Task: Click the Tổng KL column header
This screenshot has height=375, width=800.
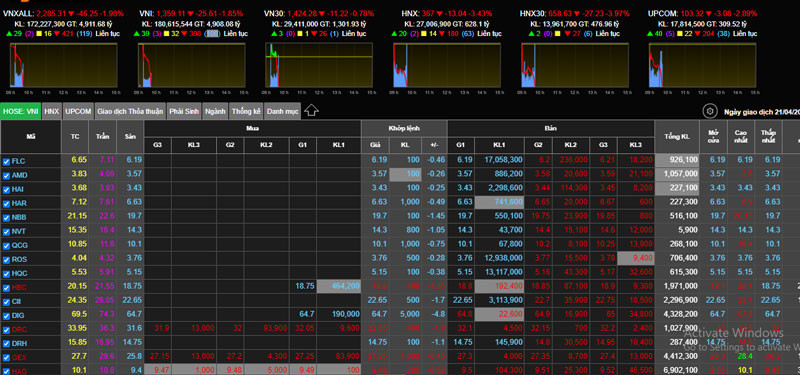Action: 677,137
